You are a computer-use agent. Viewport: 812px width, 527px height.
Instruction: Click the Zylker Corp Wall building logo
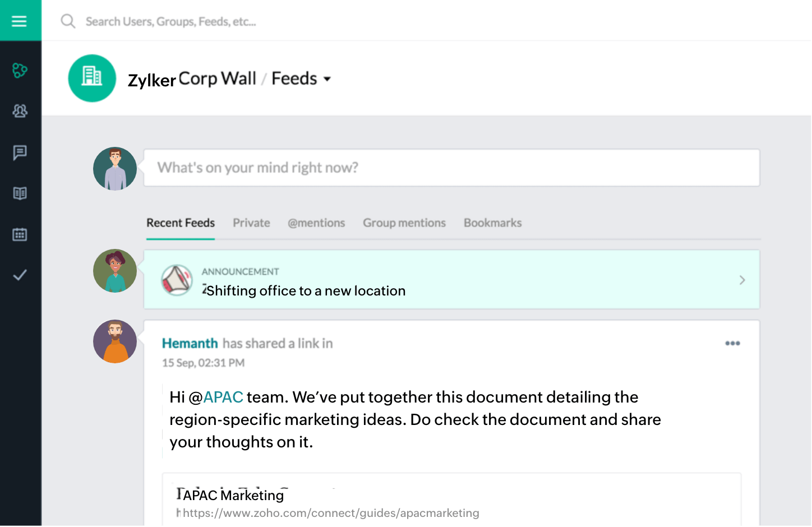point(92,78)
